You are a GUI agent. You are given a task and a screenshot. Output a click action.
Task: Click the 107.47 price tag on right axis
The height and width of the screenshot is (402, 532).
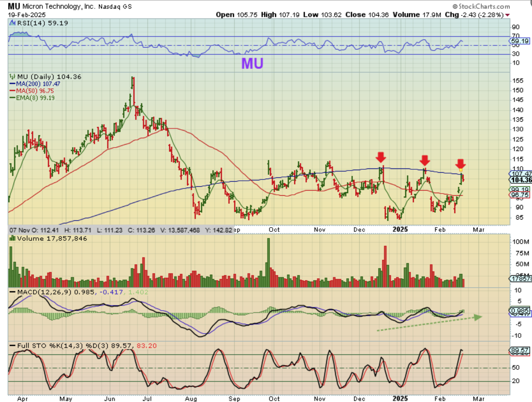pyautogui.click(x=520, y=174)
